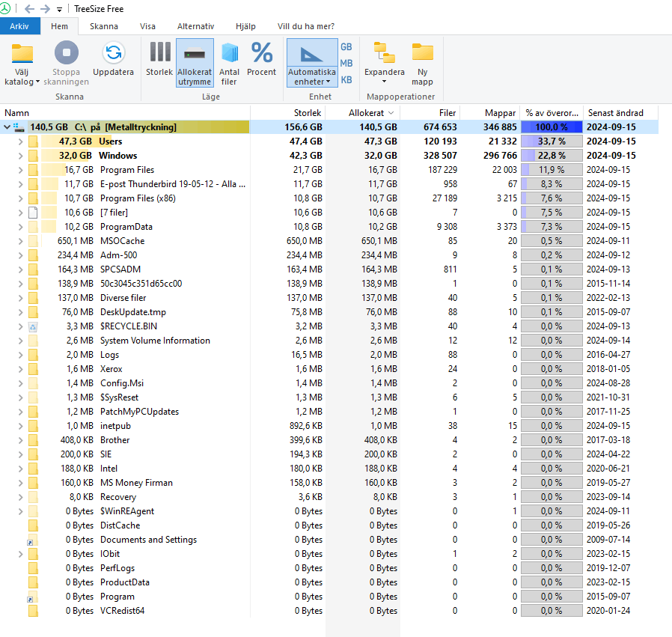Sort by the Allokerat column header
This screenshot has height=637, width=672.
[x=363, y=113]
